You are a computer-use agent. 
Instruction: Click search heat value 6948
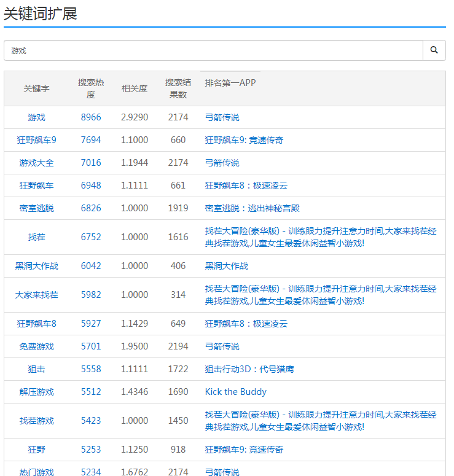tap(91, 185)
